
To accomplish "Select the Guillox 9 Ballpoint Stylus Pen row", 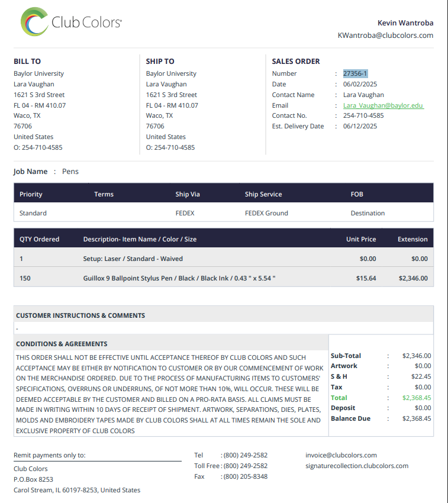I will [x=223, y=278].
